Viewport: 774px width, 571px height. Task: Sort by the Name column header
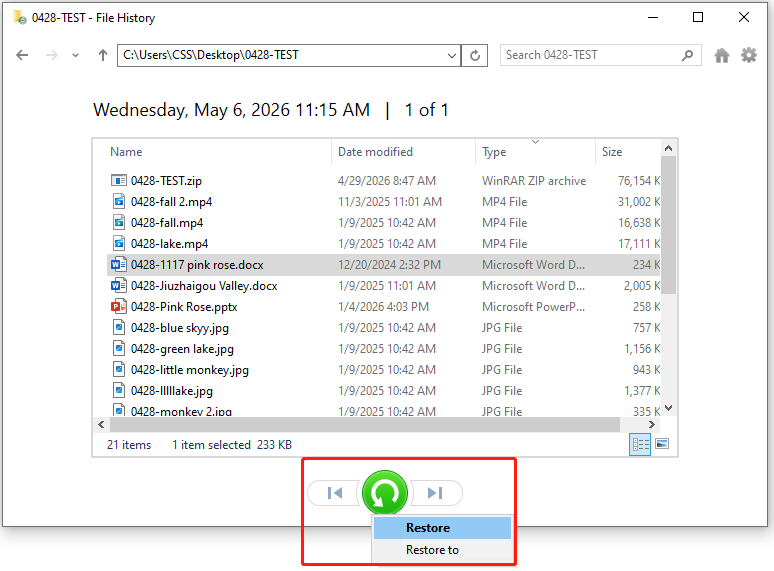pos(126,152)
